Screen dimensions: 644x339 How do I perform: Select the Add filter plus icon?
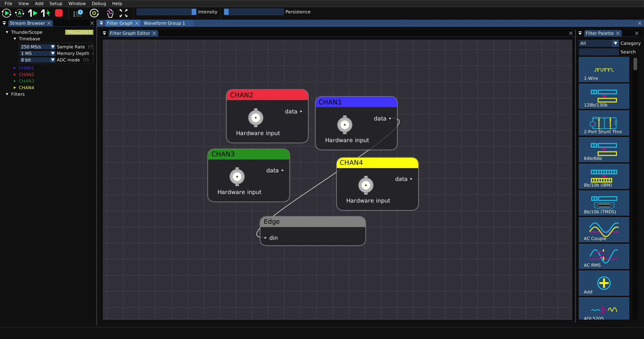click(x=604, y=283)
